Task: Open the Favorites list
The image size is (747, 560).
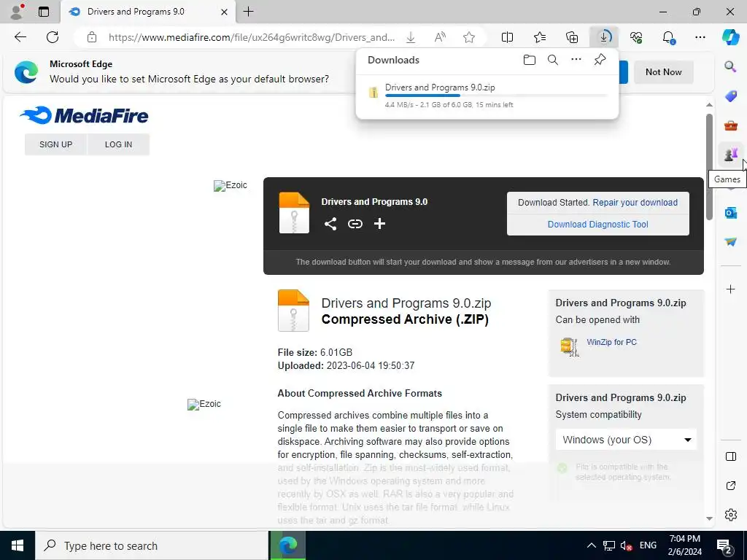Action: point(540,37)
